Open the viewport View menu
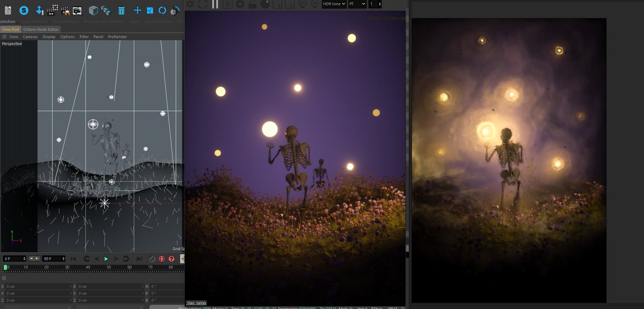The height and width of the screenshot is (309, 644). click(x=13, y=37)
